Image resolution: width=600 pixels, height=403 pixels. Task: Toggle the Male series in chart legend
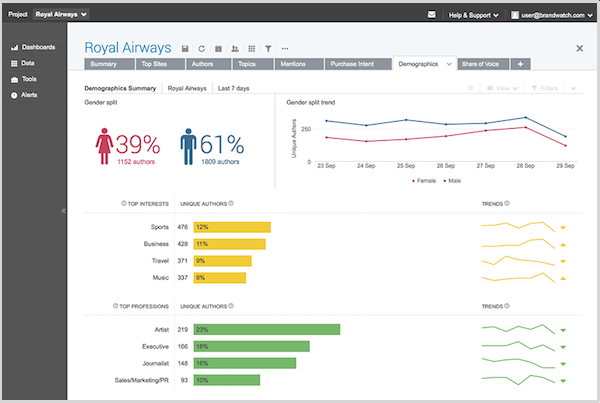(x=452, y=181)
